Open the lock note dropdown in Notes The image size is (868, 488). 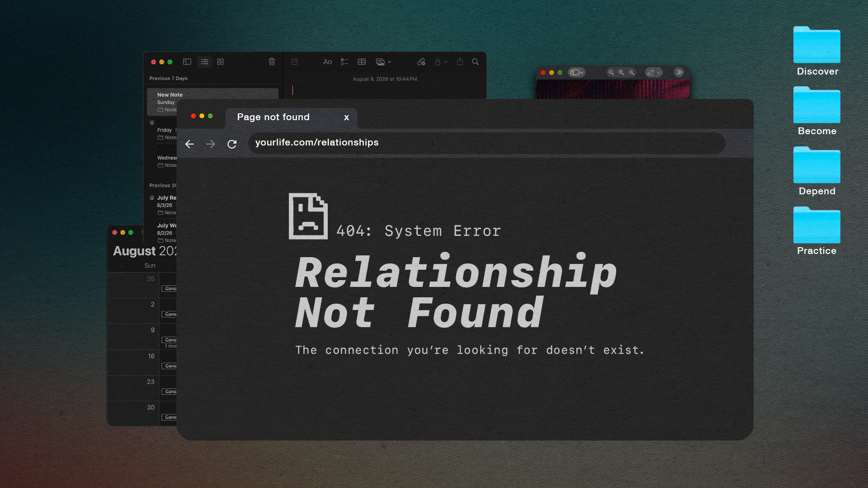tap(441, 62)
